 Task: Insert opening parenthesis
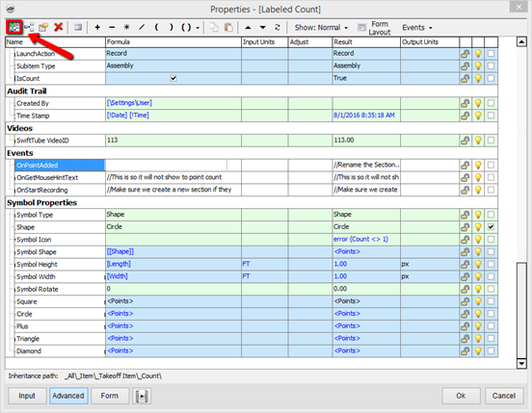coord(156,27)
